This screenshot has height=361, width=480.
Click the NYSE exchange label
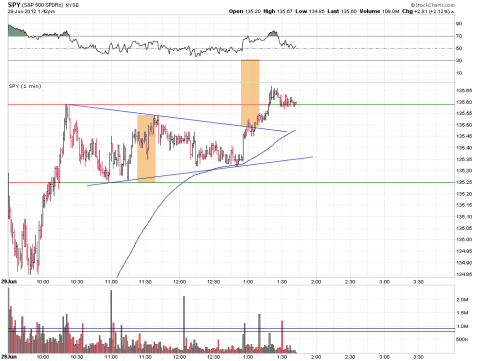pos(73,5)
